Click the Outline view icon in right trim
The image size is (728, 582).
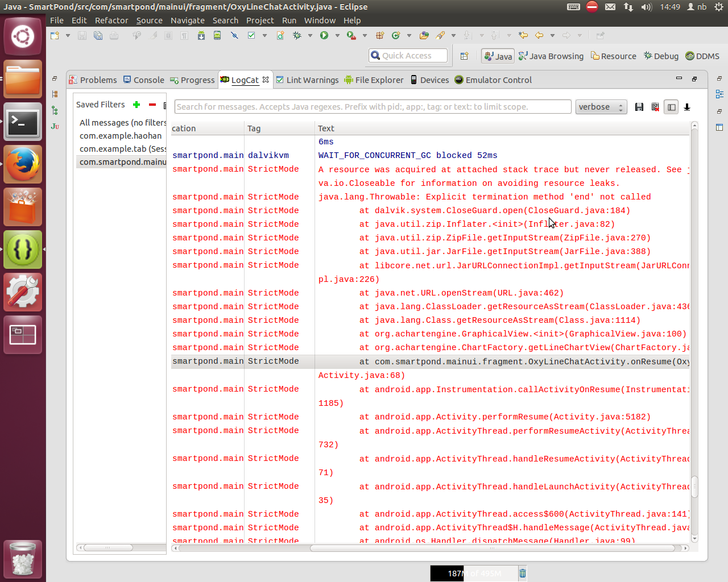tap(719, 94)
